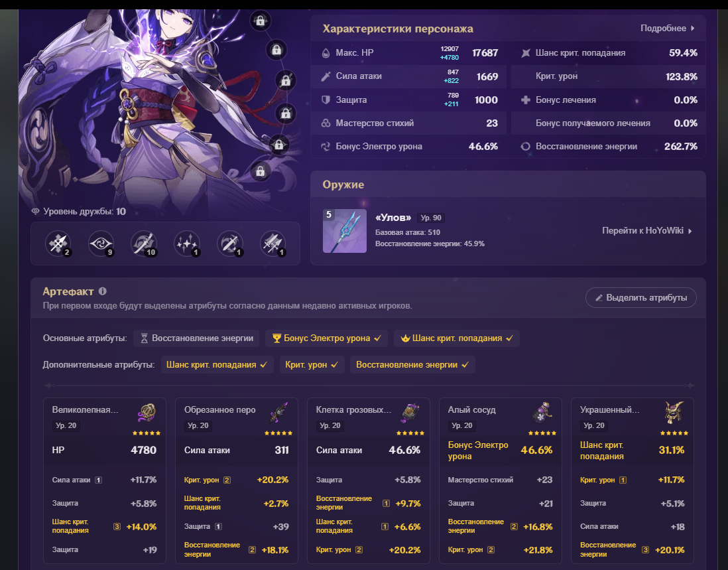Image resolution: width=728 pixels, height=570 pixels.
Task: Open the «Улов» weapon thumbnail
Action: tap(345, 231)
